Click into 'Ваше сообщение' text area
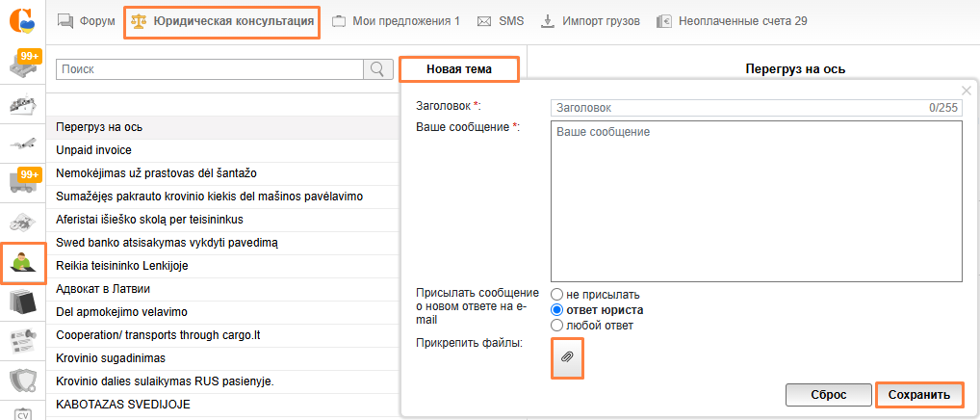 coord(756,200)
